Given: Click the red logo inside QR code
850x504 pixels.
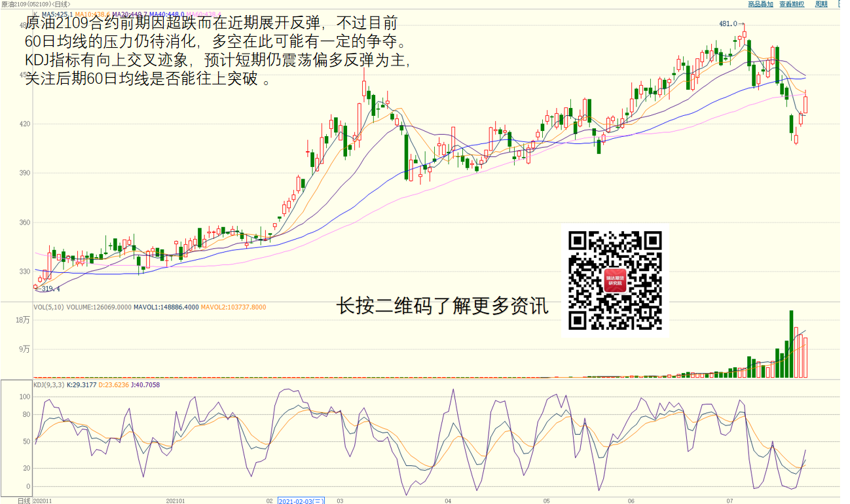Looking at the screenshot, I should (615, 280).
